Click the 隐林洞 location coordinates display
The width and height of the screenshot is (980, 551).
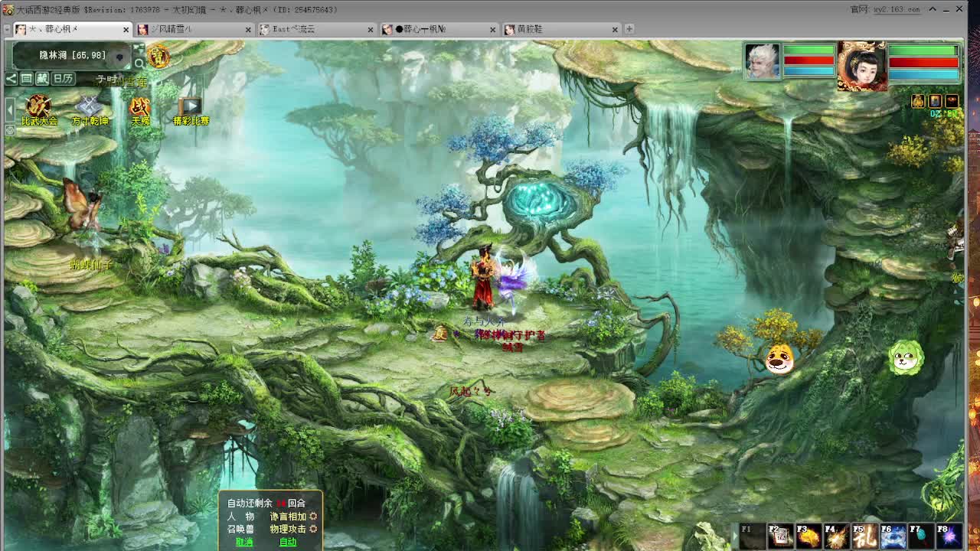tap(73, 56)
